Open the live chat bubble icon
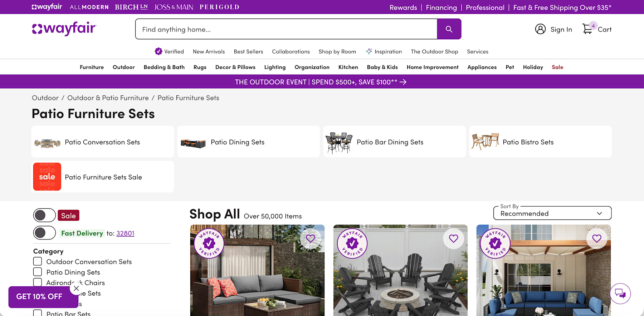This screenshot has width=644, height=316. (x=620, y=293)
